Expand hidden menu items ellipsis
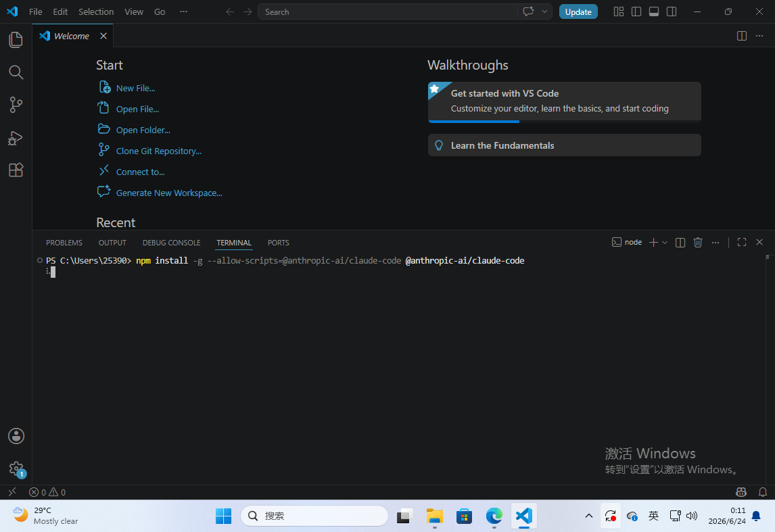 click(183, 11)
